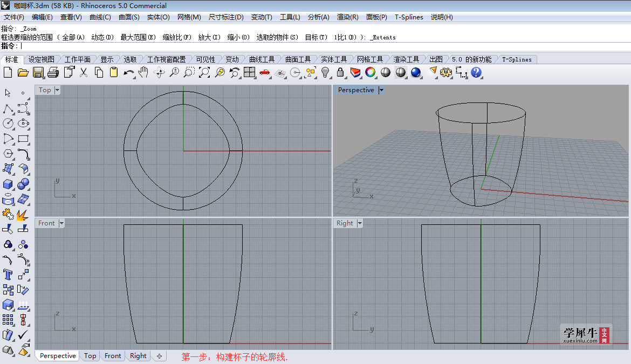This screenshot has height=364, width=631.
Task: Switch to the 5.0 的新功能 toolbar tab
Action: pos(472,59)
